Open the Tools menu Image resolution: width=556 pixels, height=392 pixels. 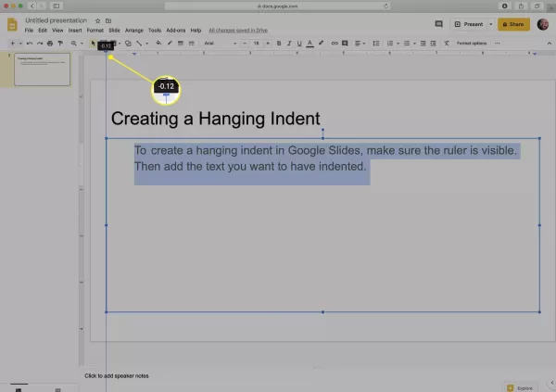(x=155, y=31)
